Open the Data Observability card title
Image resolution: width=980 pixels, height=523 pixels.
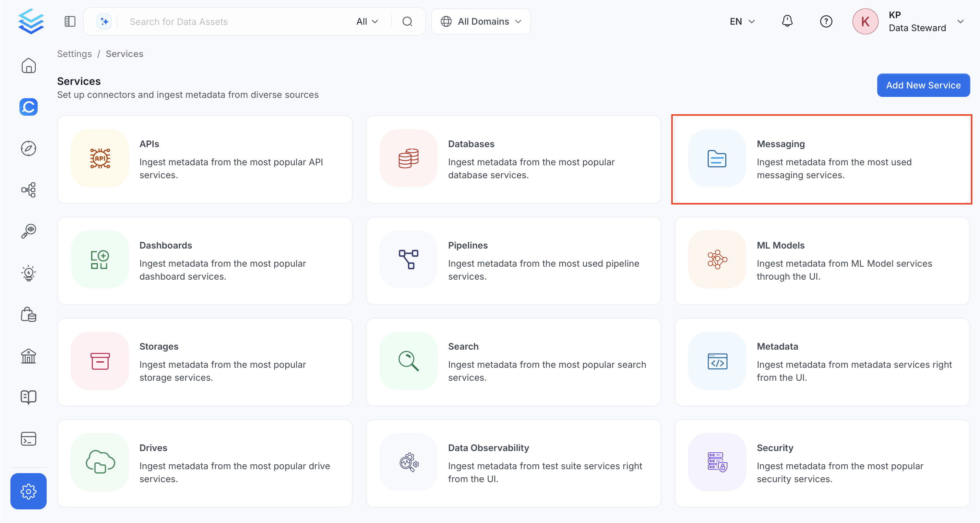point(488,448)
